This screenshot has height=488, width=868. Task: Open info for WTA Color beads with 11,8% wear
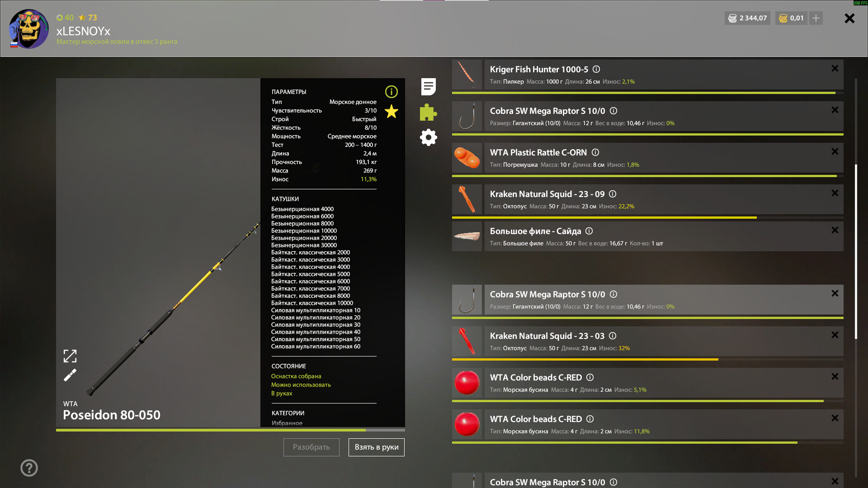pos(590,419)
